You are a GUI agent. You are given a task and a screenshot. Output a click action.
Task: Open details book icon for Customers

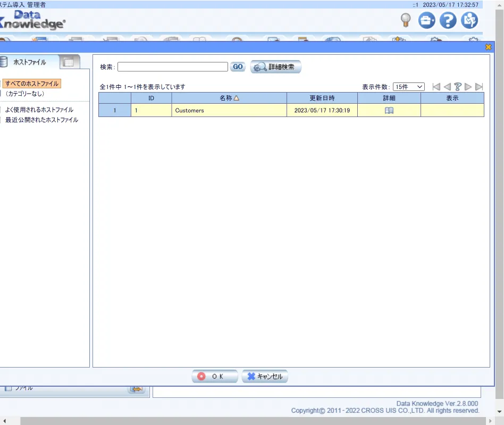(389, 111)
